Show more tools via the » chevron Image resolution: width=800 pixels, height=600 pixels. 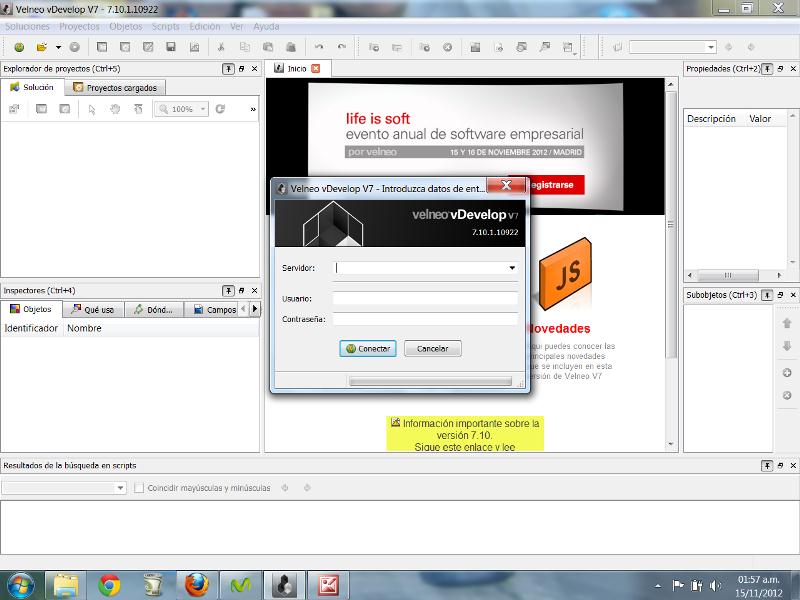pos(253,109)
